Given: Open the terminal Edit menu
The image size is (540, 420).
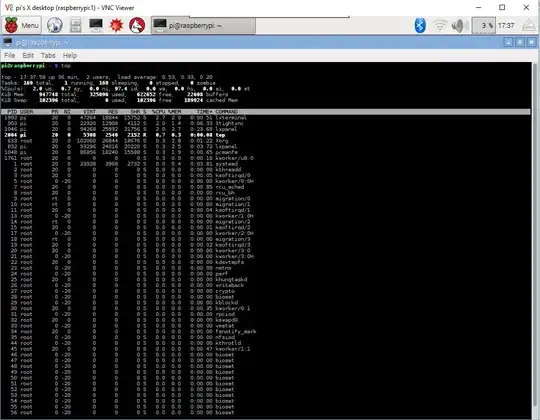Looking at the screenshot, I should (x=28, y=55).
